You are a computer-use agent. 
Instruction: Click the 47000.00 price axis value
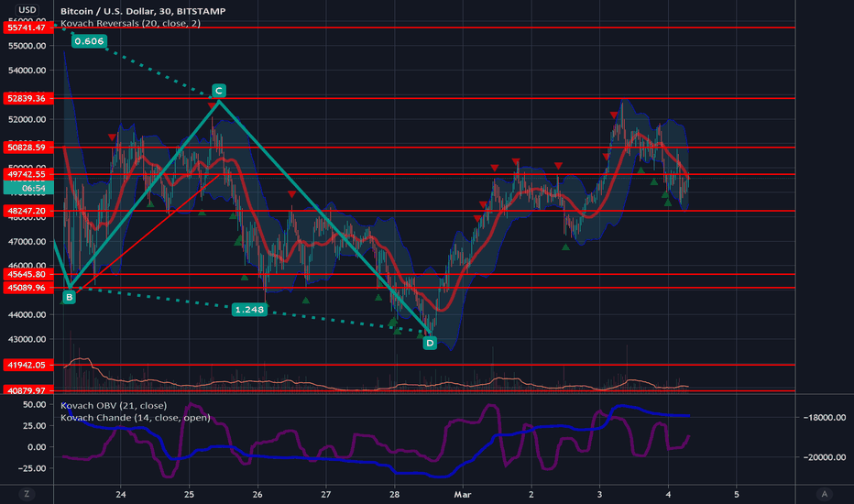pos(27,241)
